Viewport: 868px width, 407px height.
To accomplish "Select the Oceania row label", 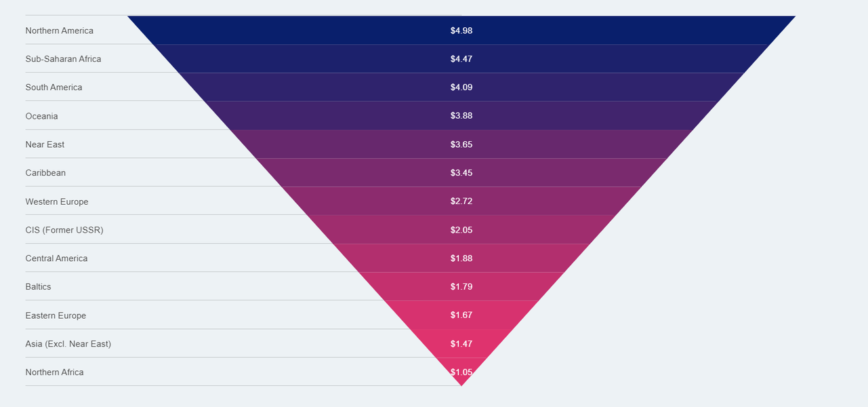I will [41, 116].
